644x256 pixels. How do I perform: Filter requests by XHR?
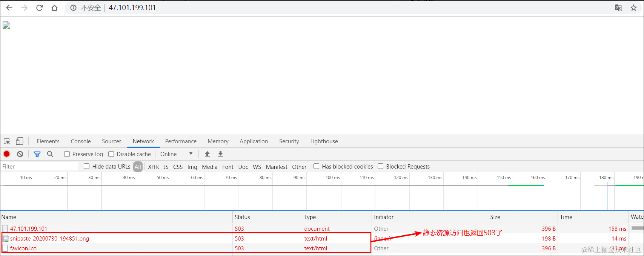point(153,167)
